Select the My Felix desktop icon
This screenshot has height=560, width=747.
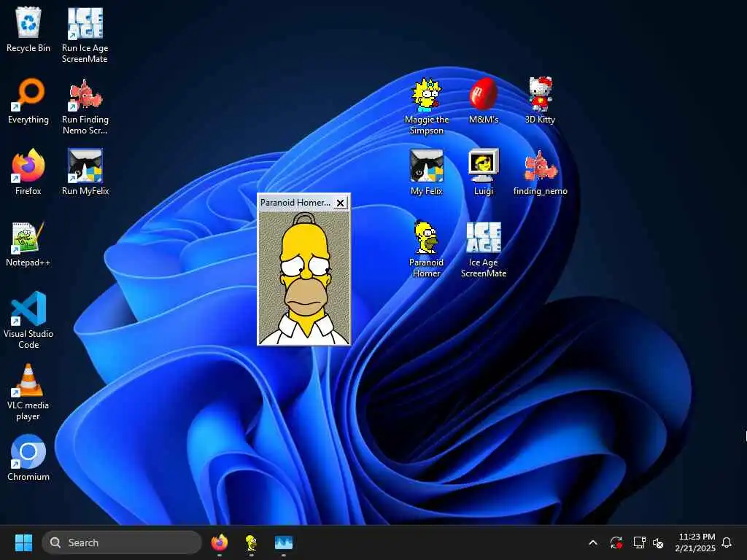point(426,172)
